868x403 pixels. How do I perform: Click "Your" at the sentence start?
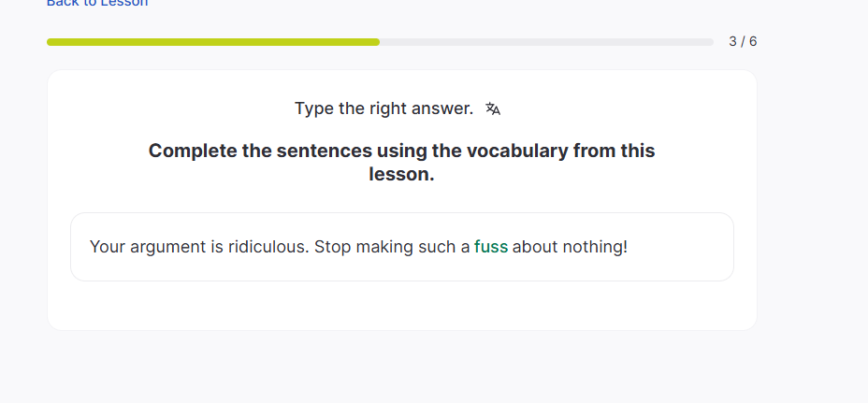tap(108, 247)
